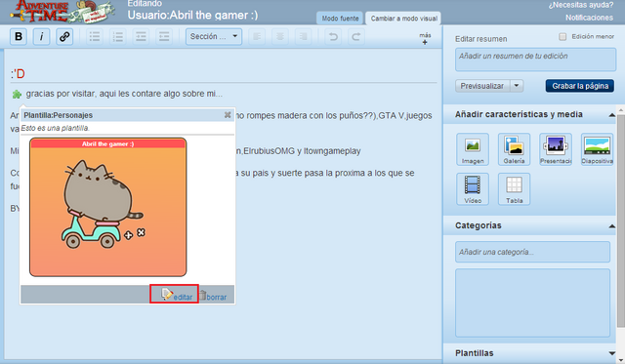Add a Diapositiva slider from media panel
The image size is (625, 364).
click(597, 149)
